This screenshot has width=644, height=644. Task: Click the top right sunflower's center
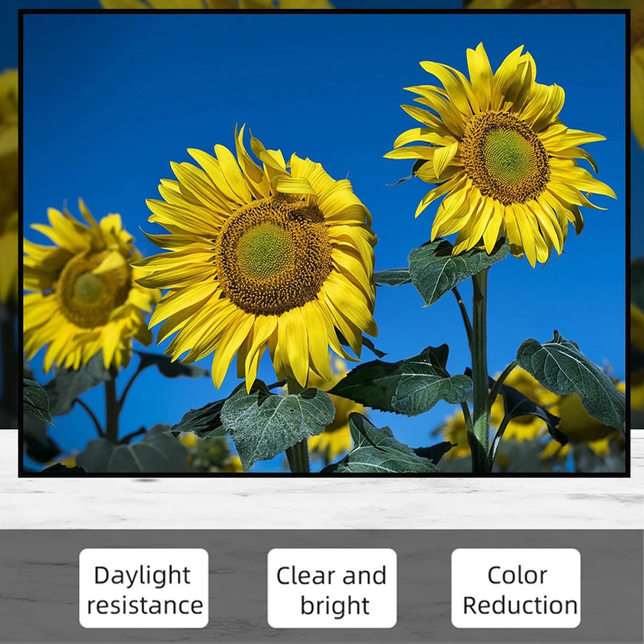(505, 156)
